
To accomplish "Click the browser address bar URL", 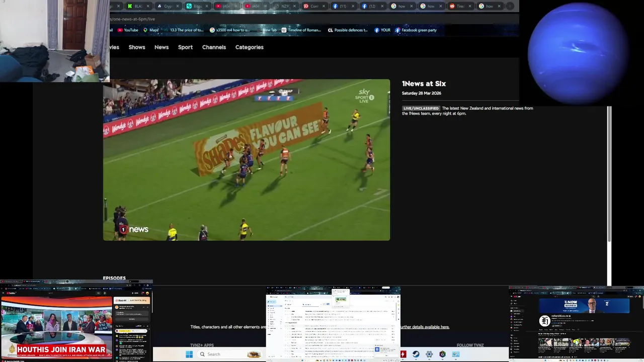I will (x=133, y=19).
